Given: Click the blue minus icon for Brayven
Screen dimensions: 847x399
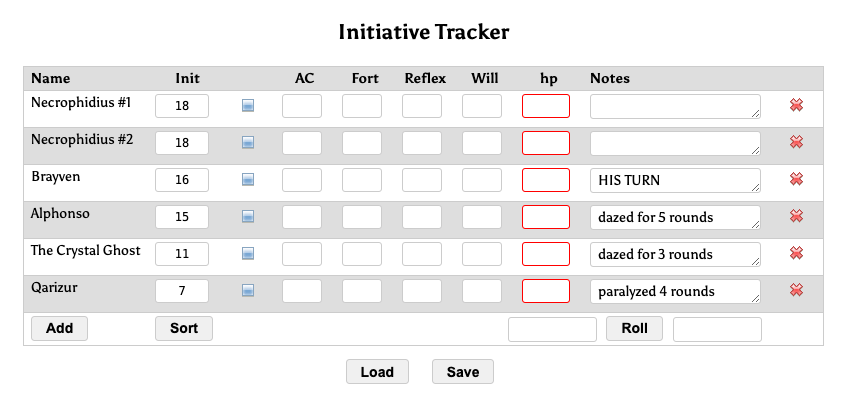Looking at the screenshot, I should [x=247, y=180].
